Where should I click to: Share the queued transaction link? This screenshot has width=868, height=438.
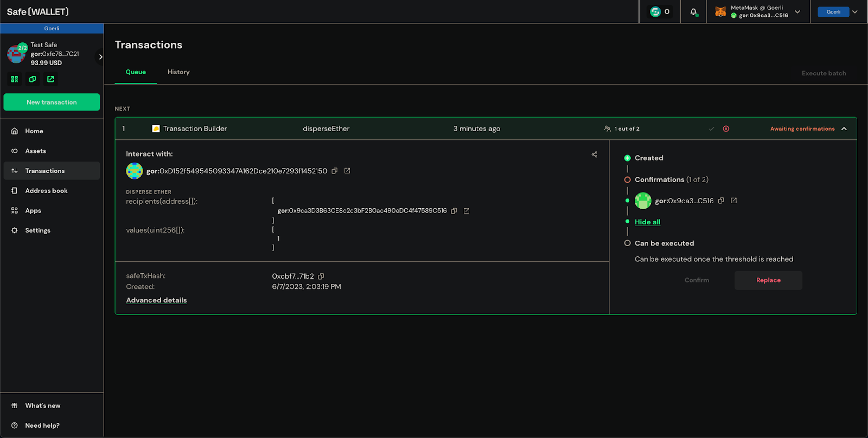[595, 154]
